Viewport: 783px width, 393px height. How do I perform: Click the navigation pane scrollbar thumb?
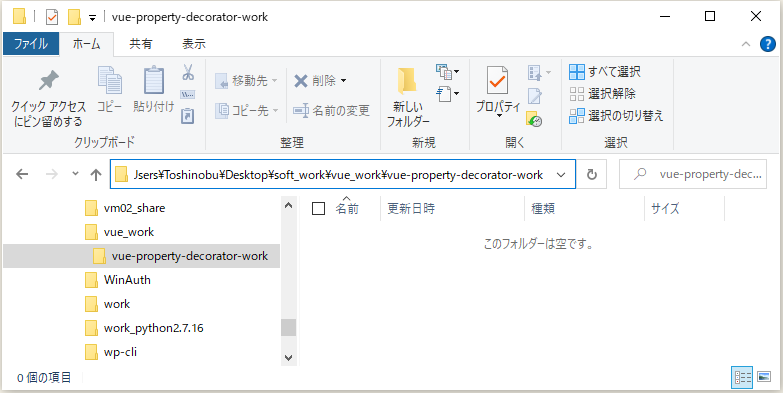pyautogui.click(x=288, y=328)
